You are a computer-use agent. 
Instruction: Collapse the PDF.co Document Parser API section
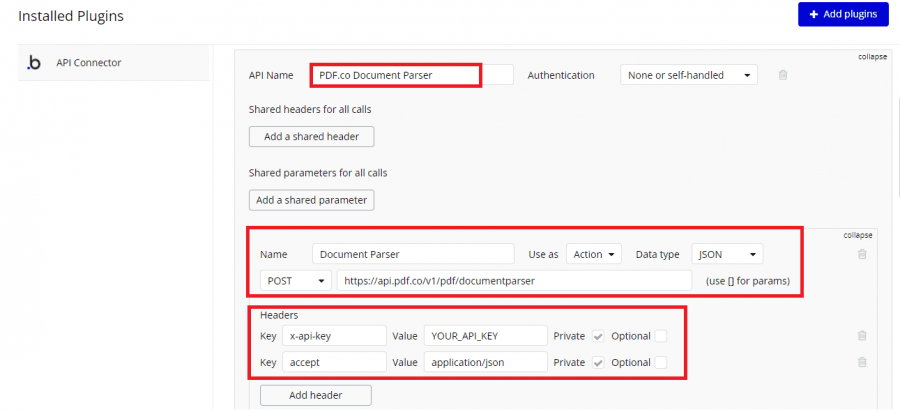pyautogui.click(x=872, y=56)
